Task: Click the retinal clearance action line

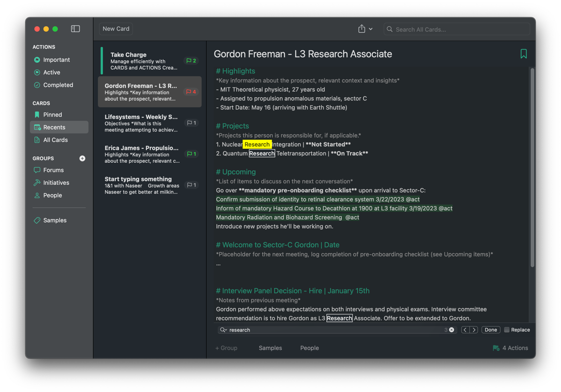Action: [317, 199]
